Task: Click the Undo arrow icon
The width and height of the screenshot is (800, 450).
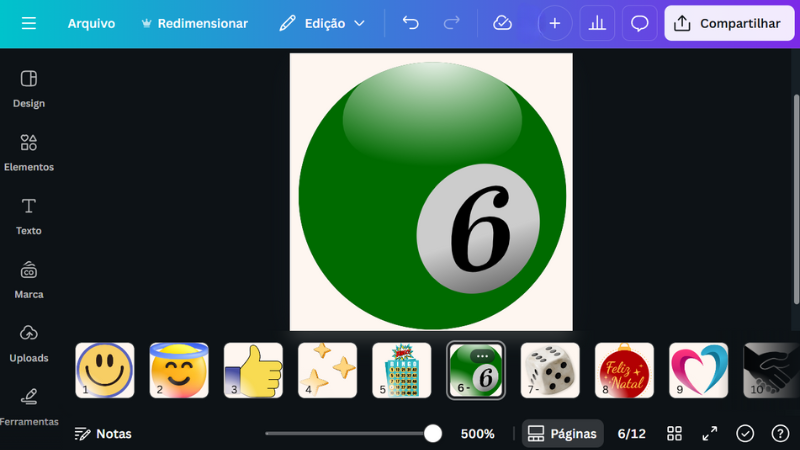Action: tap(410, 23)
